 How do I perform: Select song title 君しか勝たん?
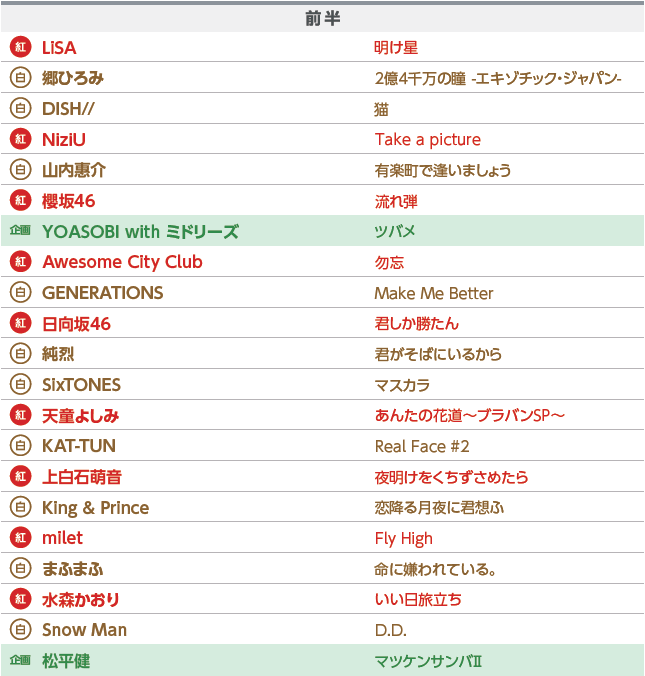pyautogui.click(x=416, y=323)
